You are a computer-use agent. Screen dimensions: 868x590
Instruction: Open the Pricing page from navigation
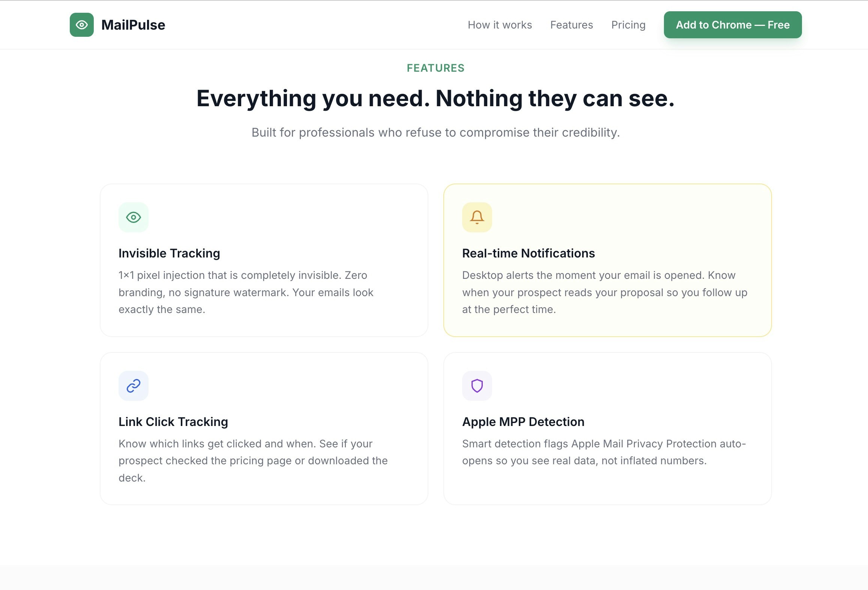click(628, 25)
